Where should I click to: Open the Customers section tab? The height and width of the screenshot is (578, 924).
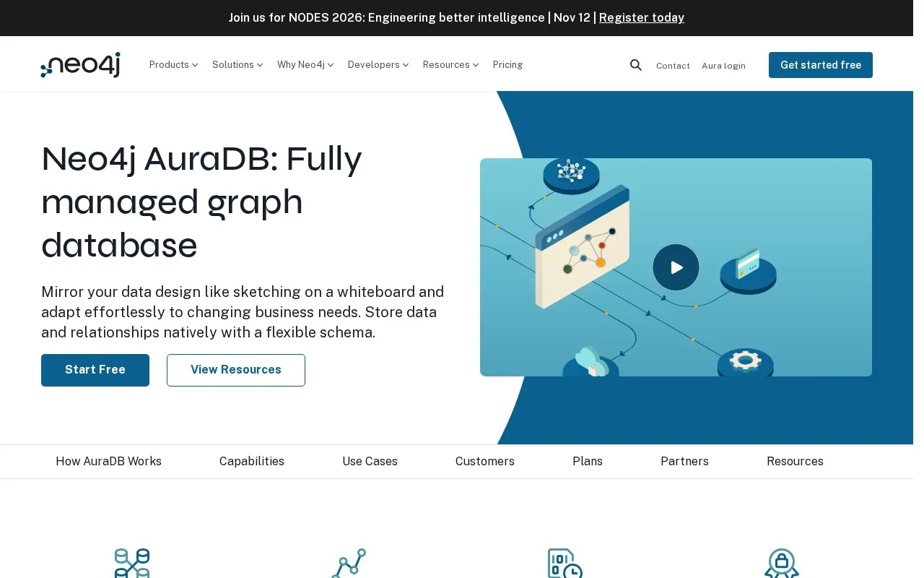click(485, 462)
